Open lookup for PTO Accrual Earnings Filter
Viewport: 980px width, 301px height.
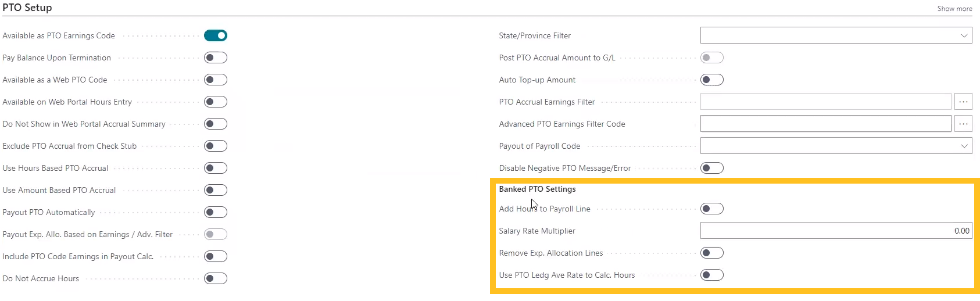pos(963,102)
